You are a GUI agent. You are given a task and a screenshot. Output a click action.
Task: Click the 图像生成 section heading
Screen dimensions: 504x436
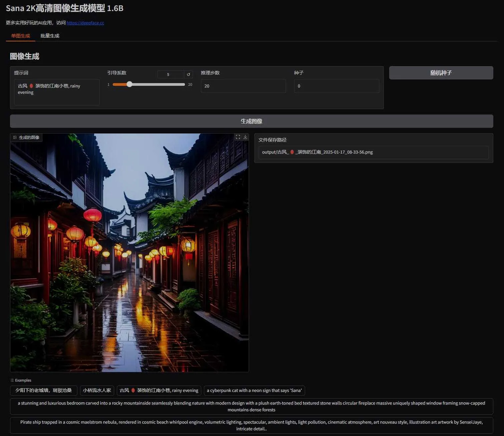coord(25,56)
